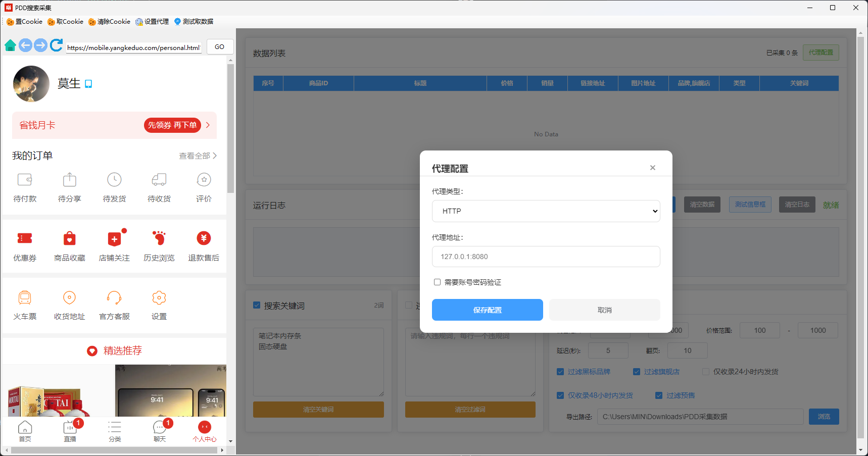
Task: Open 历史浏览 footprint icon
Action: pos(159,238)
